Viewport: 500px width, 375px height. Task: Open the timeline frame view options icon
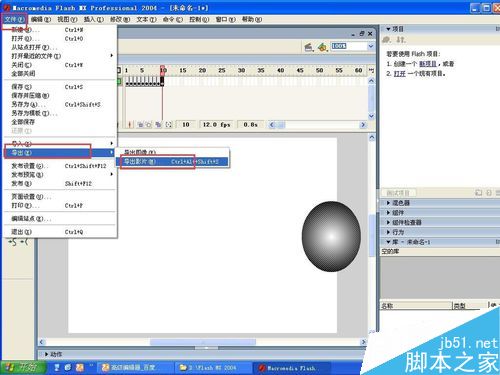371,70
